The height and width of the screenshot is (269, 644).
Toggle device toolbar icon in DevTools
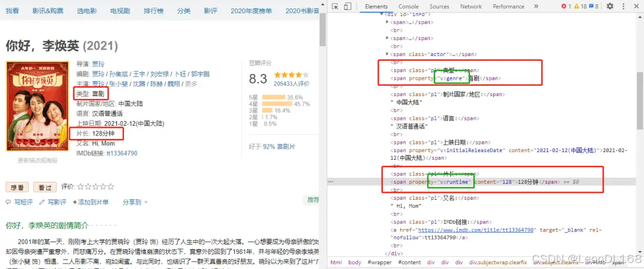click(348, 6)
